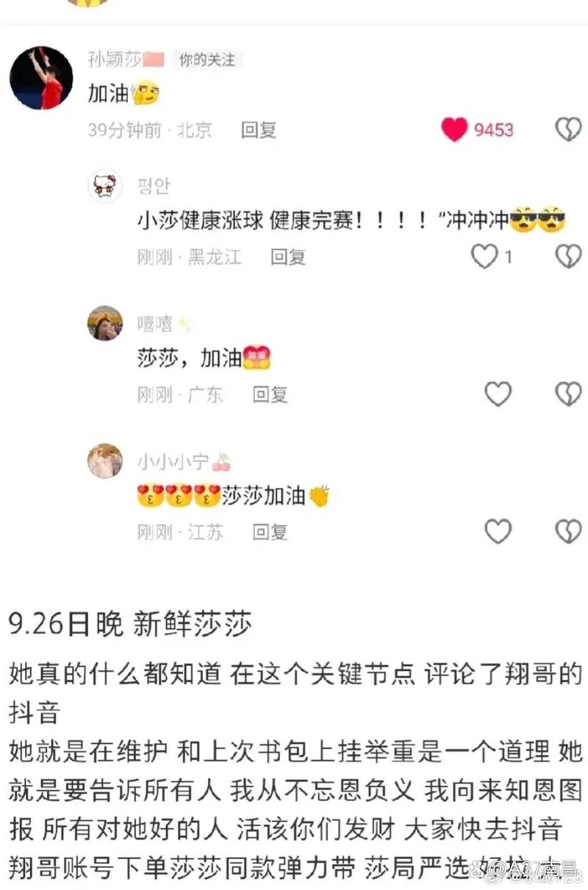The height and width of the screenshot is (890, 588).
Task: Like the comment by 孙颖莎 with red heart
Action: (x=455, y=129)
